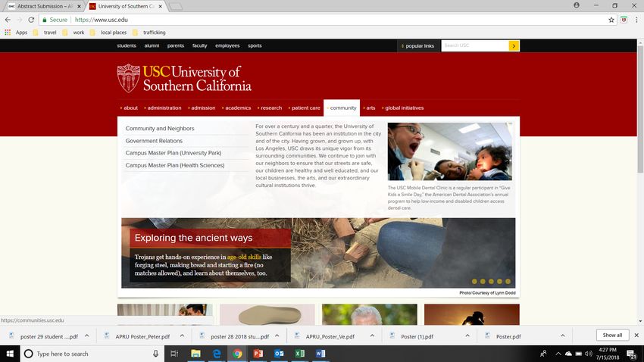Open Task View on the taskbar

coord(174,354)
